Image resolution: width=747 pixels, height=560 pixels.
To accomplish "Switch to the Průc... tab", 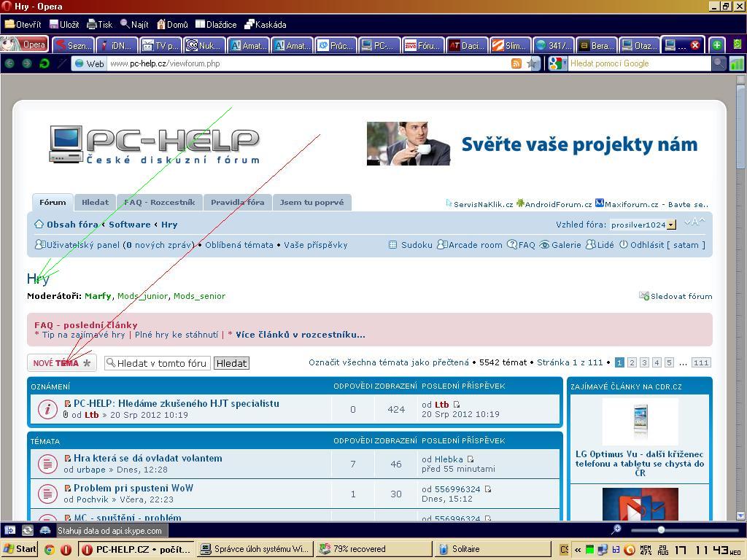I will point(336,45).
